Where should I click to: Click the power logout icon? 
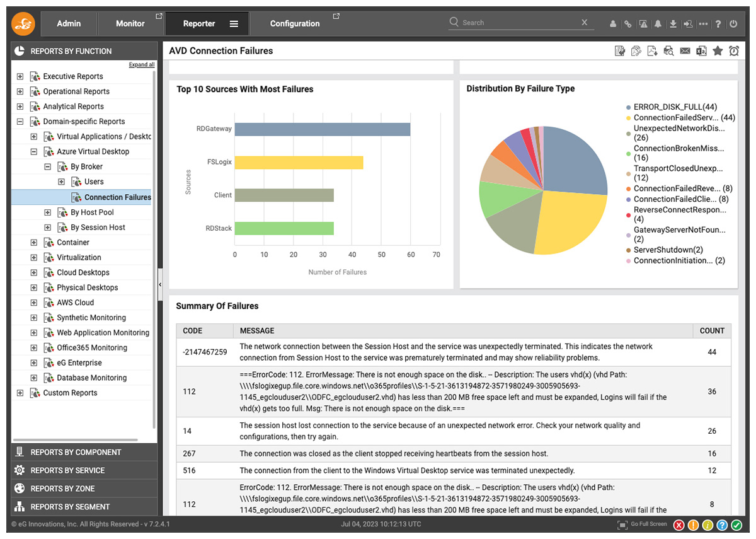tap(733, 24)
